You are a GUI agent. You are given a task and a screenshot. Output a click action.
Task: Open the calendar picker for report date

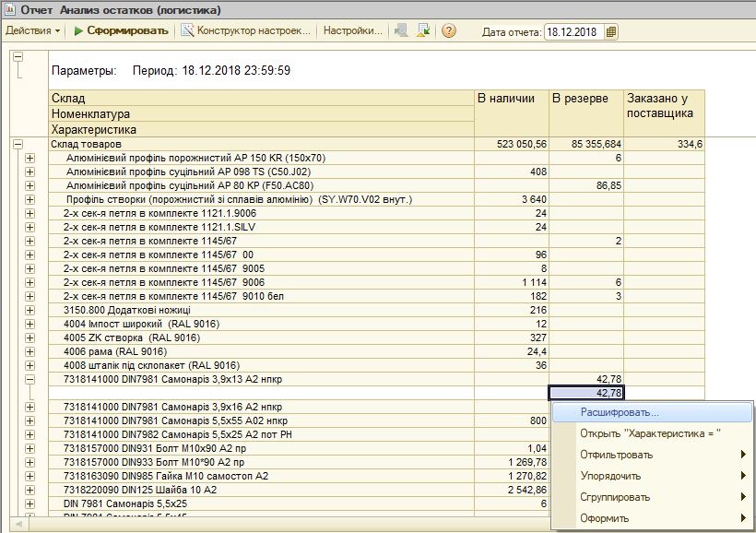[611, 32]
